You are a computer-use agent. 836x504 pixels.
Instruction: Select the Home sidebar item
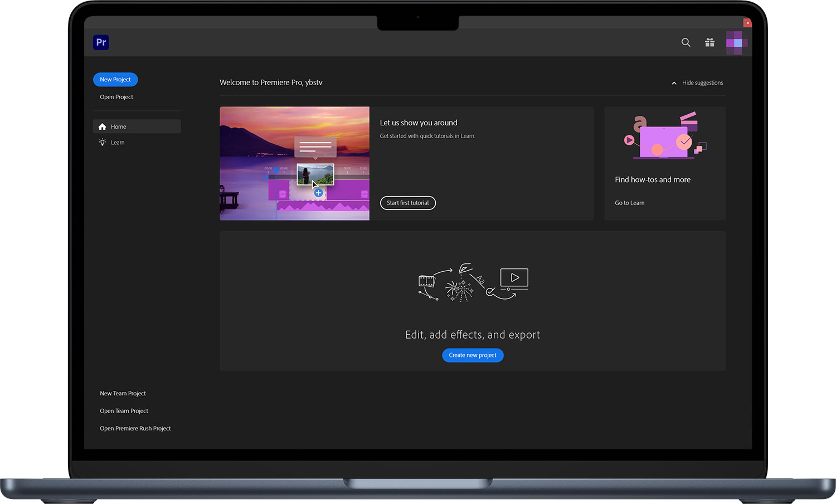click(137, 126)
